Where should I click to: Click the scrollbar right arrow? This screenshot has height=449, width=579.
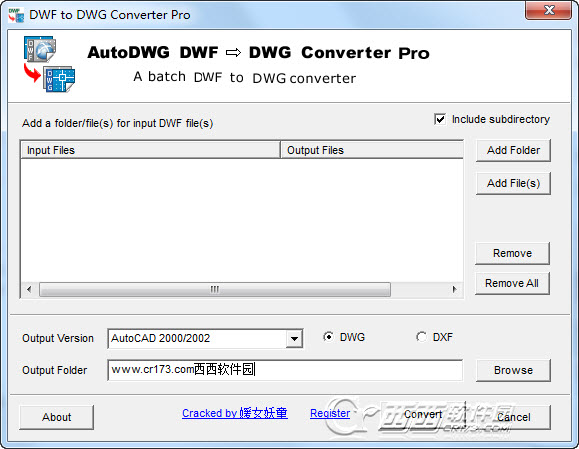(x=454, y=289)
